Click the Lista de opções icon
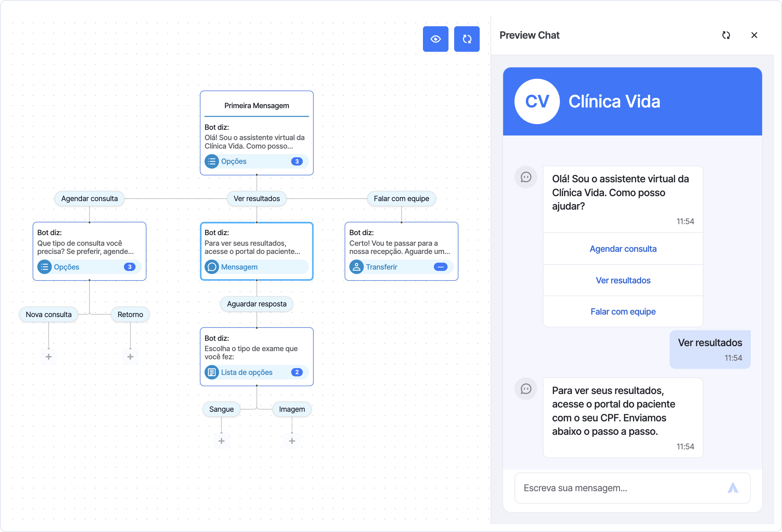This screenshot has height=532, width=782. [x=212, y=372]
